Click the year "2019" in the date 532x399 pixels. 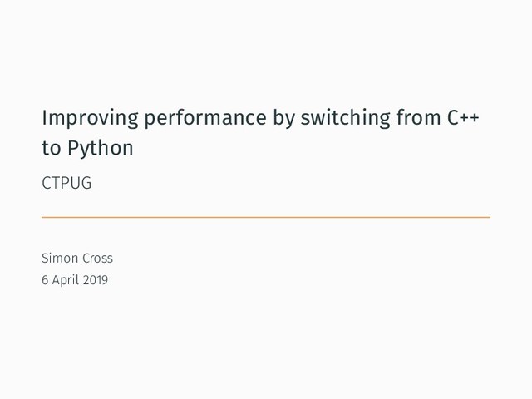(95, 280)
